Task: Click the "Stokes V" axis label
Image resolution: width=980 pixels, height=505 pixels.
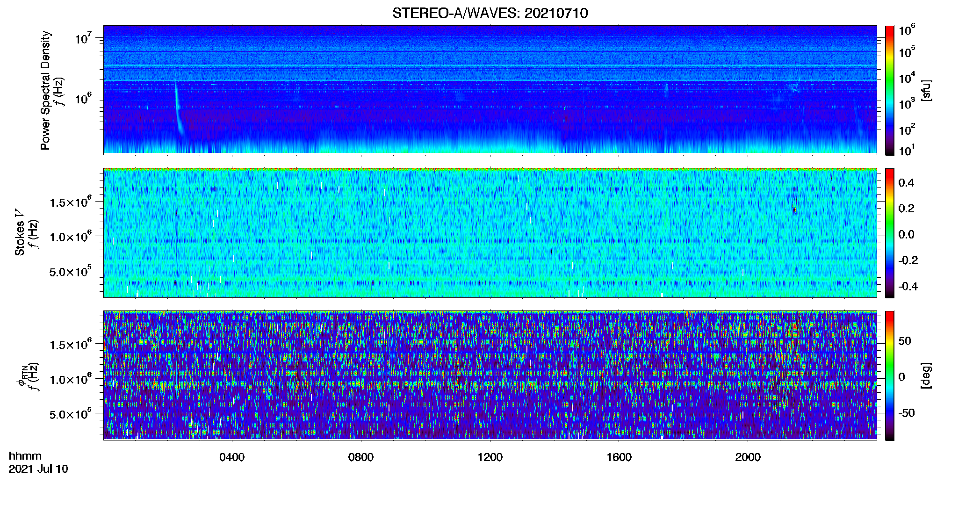Action: coord(20,232)
